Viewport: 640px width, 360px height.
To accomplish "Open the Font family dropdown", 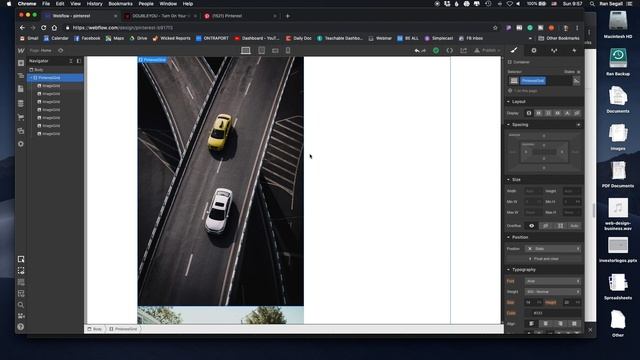I will [x=553, y=281].
